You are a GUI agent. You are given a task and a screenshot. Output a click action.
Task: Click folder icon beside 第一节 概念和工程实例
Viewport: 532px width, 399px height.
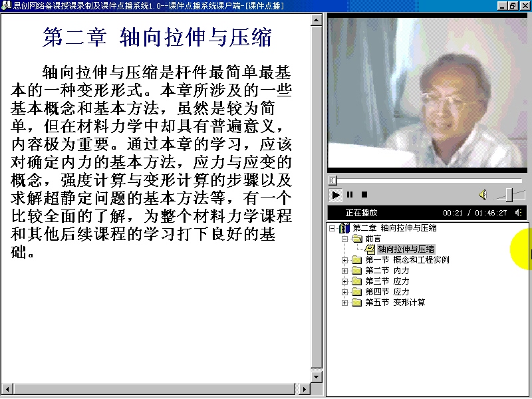pos(356,260)
